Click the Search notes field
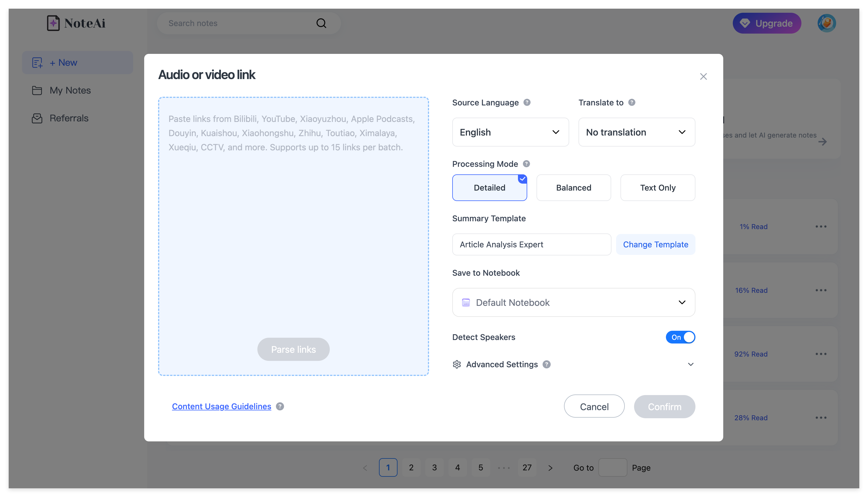868x497 pixels. tap(248, 23)
